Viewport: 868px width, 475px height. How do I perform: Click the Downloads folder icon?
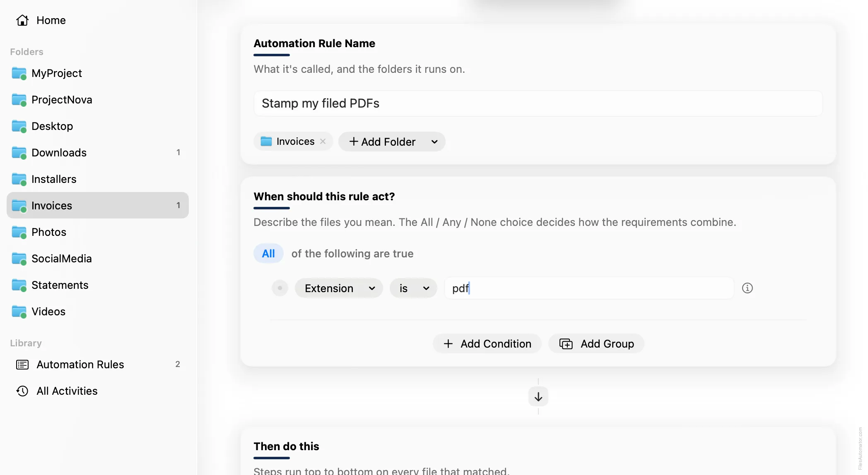(19, 153)
